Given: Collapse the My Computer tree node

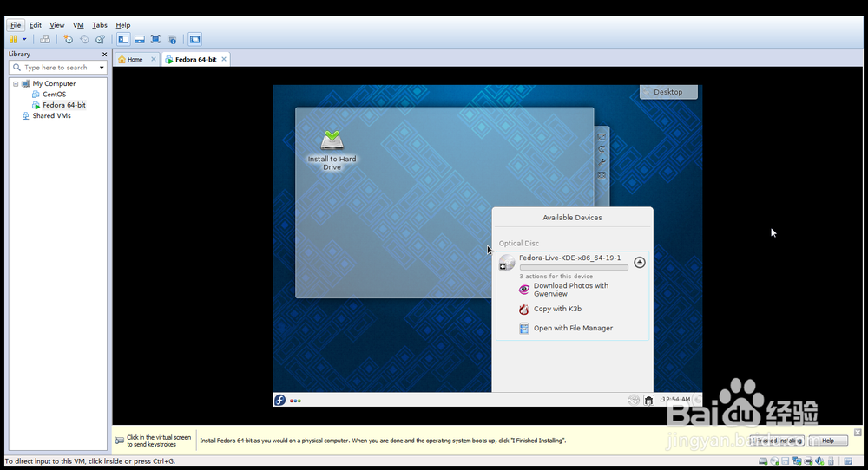Looking at the screenshot, I should coord(16,83).
